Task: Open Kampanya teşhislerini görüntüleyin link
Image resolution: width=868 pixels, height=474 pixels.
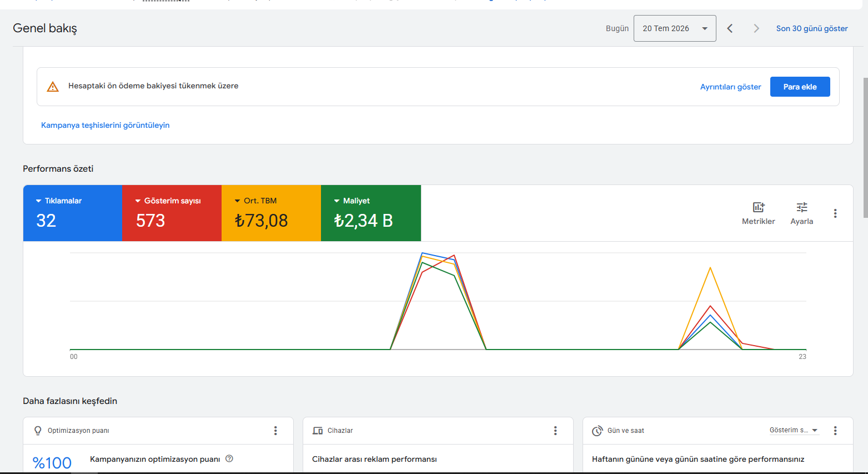Action: tap(106, 125)
